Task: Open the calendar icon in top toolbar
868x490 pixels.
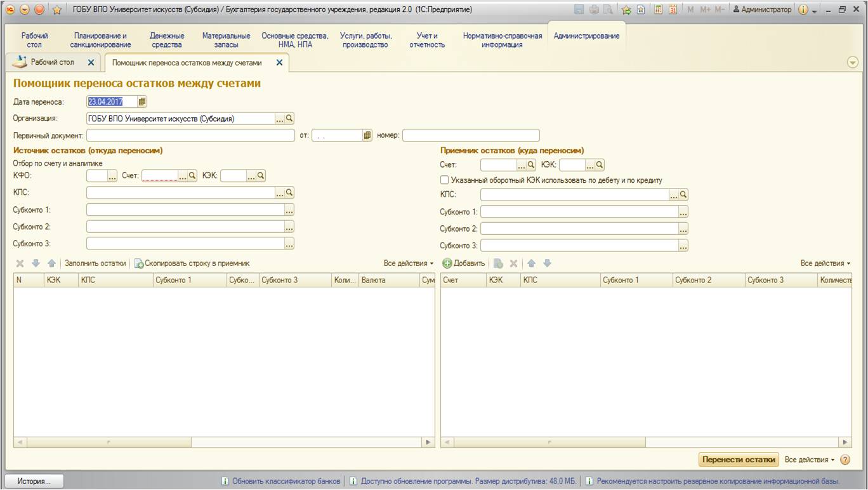Action: click(673, 10)
